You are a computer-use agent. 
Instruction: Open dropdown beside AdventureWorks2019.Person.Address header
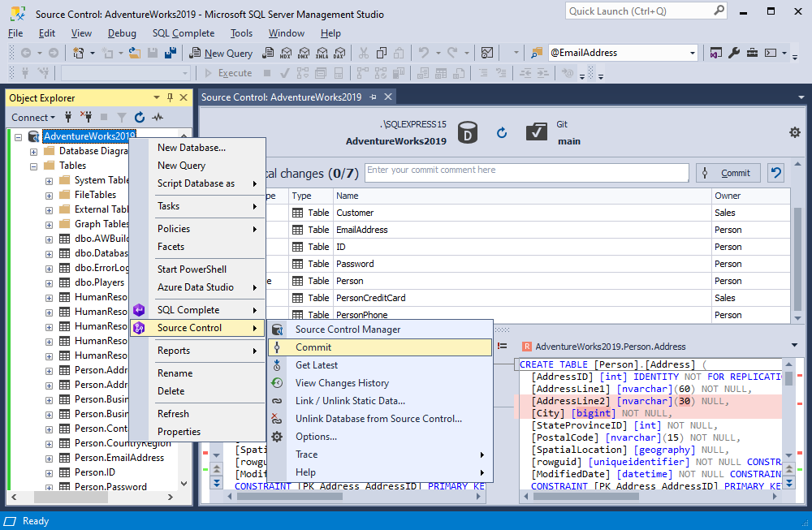pyautogui.click(x=794, y=346)
